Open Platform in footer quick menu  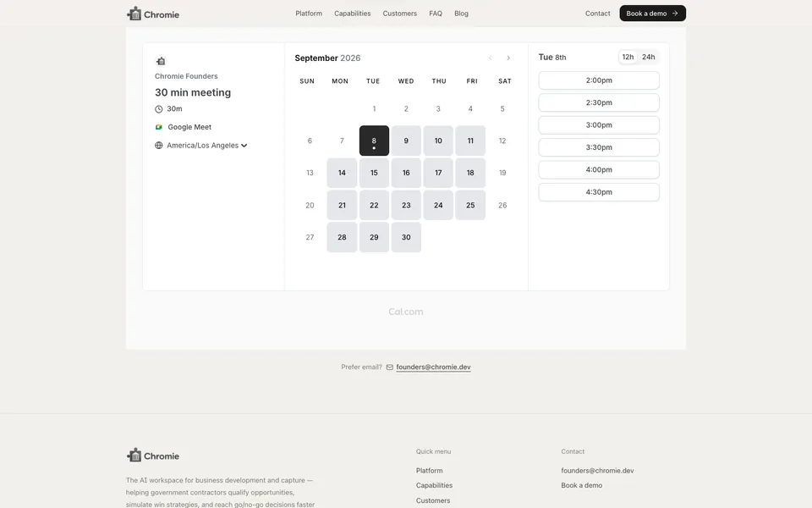[430, 471]
